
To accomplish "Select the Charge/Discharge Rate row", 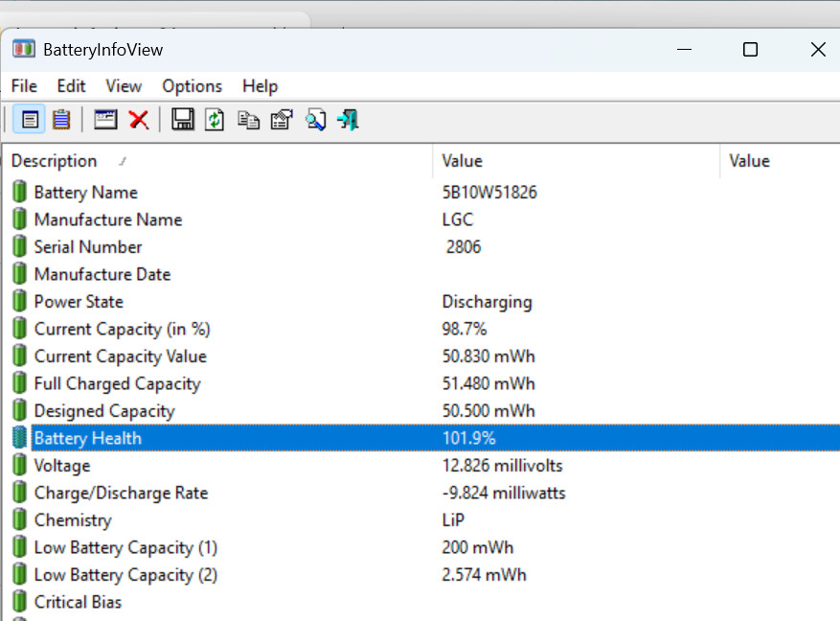I will 121,494.
